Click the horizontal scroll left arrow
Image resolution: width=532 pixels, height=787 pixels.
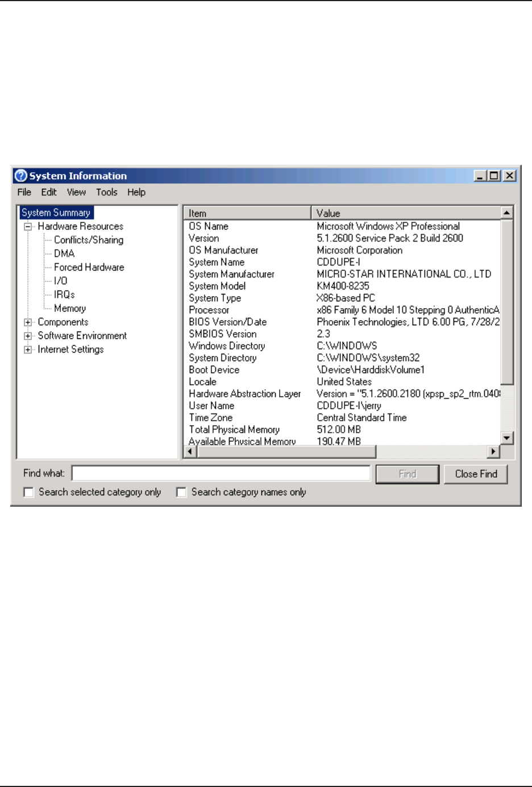191,452
